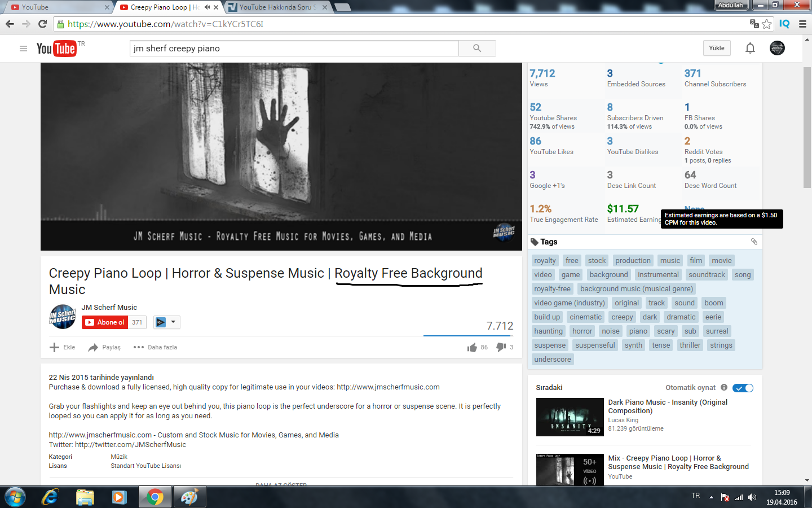
Task: Open the YouTube hamburger guide menu
Action: click(x=23, y=49)
